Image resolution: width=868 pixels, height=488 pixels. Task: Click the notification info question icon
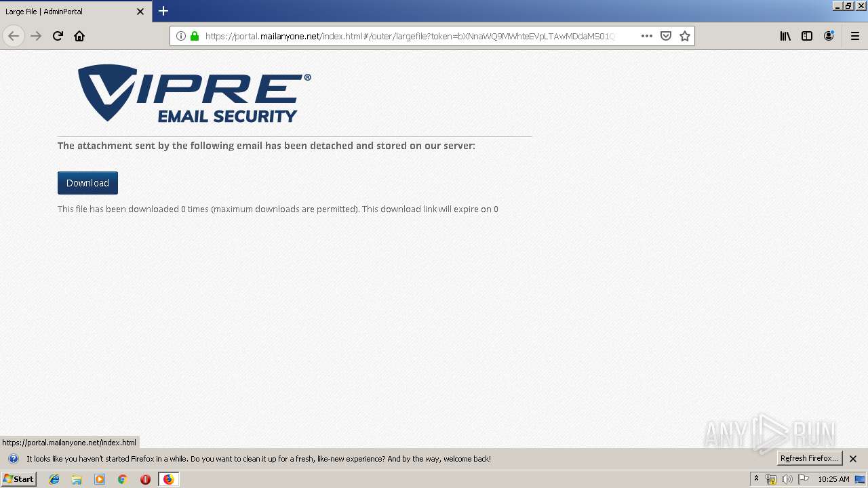[x=14, y=459]
